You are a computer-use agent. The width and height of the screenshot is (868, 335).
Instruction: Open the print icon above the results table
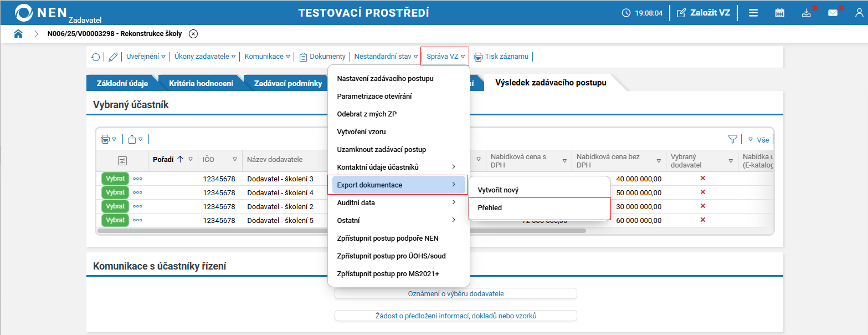(x=105, y=139)
